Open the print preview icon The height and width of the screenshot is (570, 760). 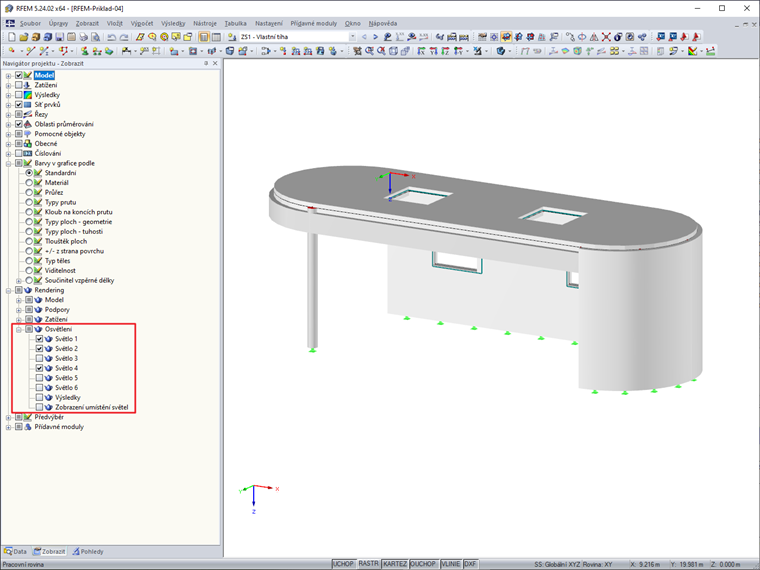tap(95, 37)
